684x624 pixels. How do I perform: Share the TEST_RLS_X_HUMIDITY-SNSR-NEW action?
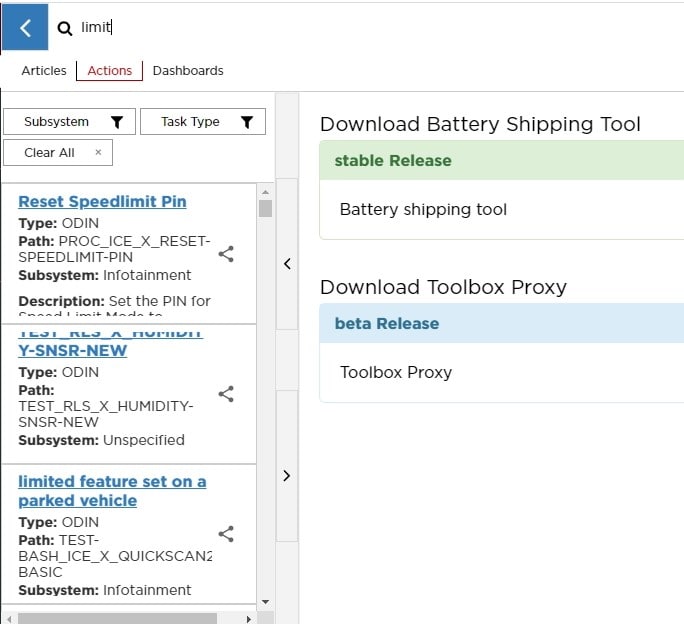(x=226, y=394)
